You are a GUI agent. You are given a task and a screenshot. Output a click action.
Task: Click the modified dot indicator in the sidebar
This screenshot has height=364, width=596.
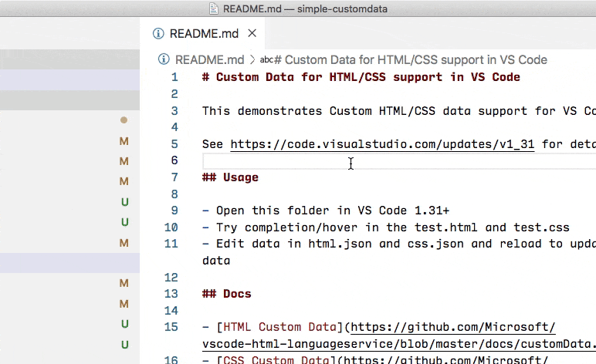coord(124,120)
